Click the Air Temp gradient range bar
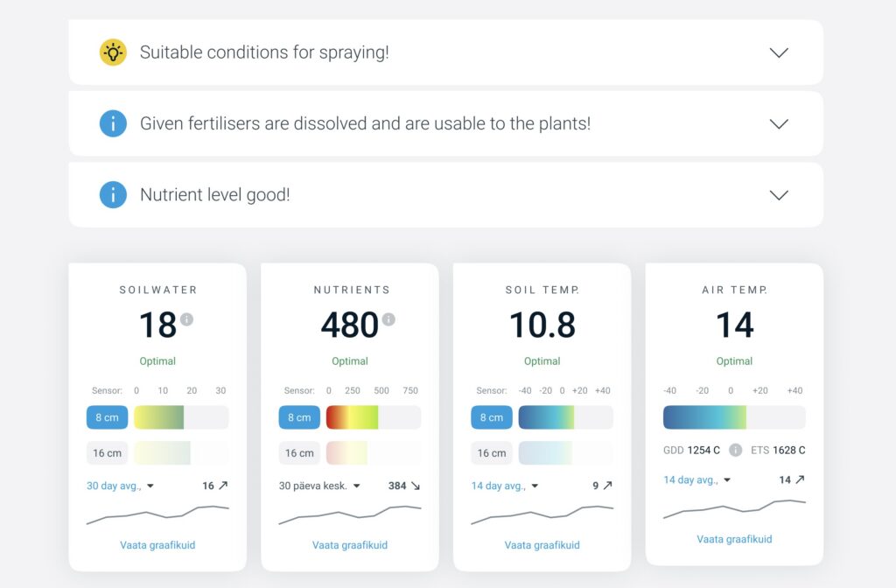 (734, 417)
